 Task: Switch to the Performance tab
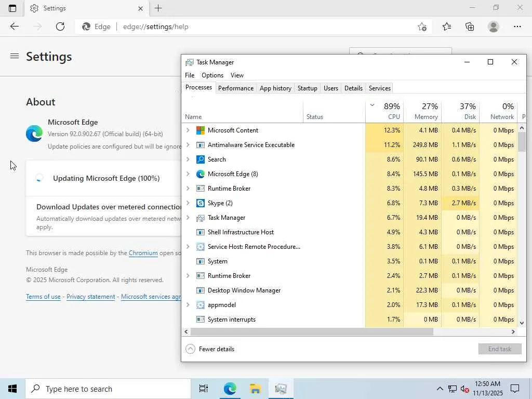(236, 88)
